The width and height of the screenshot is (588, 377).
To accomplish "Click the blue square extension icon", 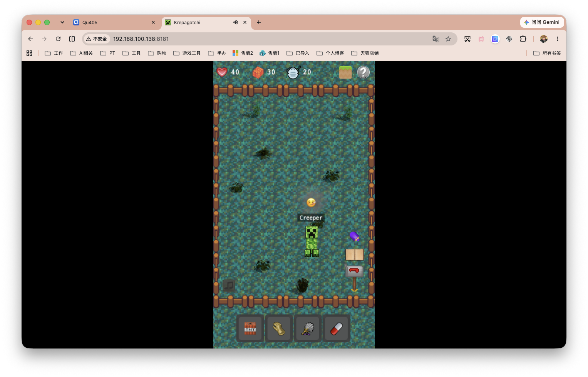I will pos(495,39).
